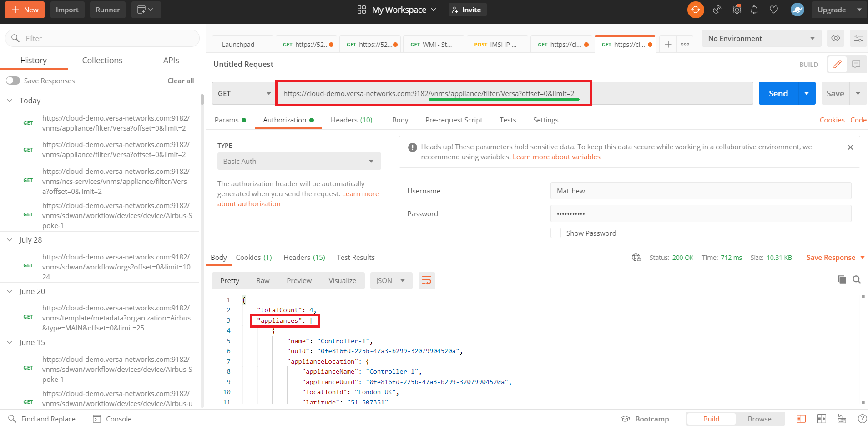Image resolution: width=868 pixels, height=426 pixels.
Task: Open response Cookies (1) tab
Action: [254, 257]
